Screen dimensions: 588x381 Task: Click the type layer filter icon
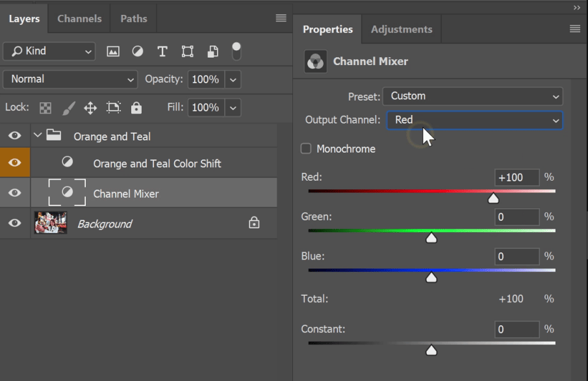pyautogui.click(x=162, y=51)
